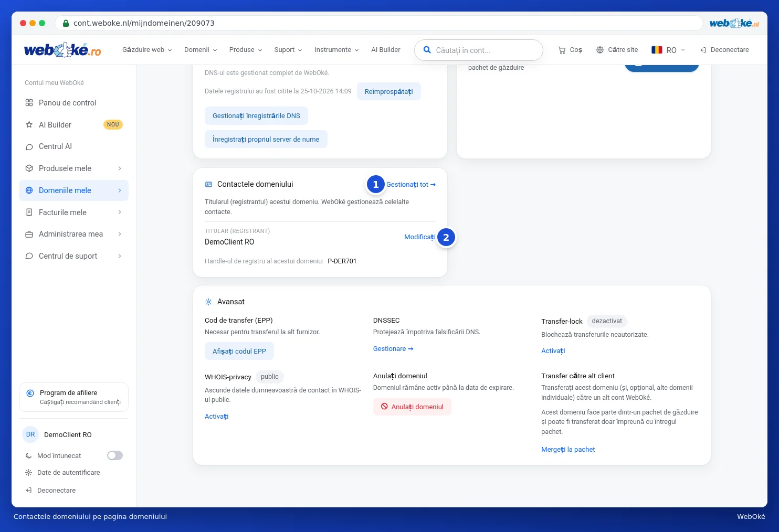The width and height of the screenshot is (779, 532).
Task: Focus the Căutați în cont search field
Action: click(x=479, y=50)
